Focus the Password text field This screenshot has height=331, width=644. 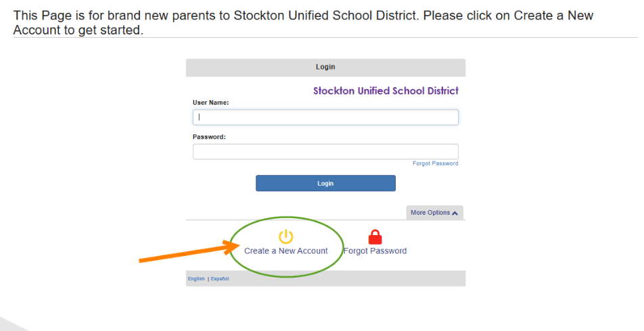pos(325,151)
